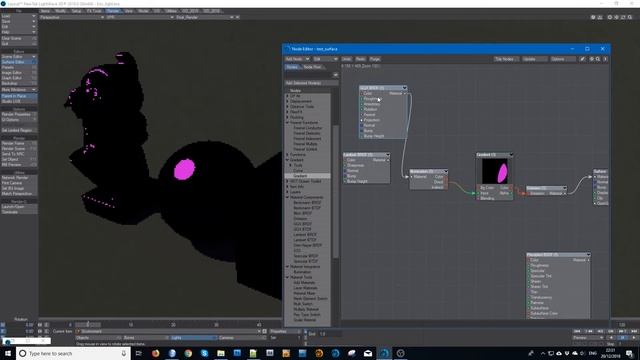
Task: Click the first viewport icon left of the view controls
Action: click(593, 17)
